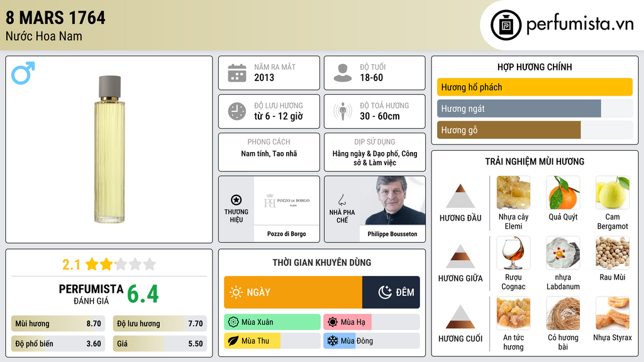644x362 pixels.
Task: Click the calendar icon beside Năm ra mắt
Action: coord(237,73)
